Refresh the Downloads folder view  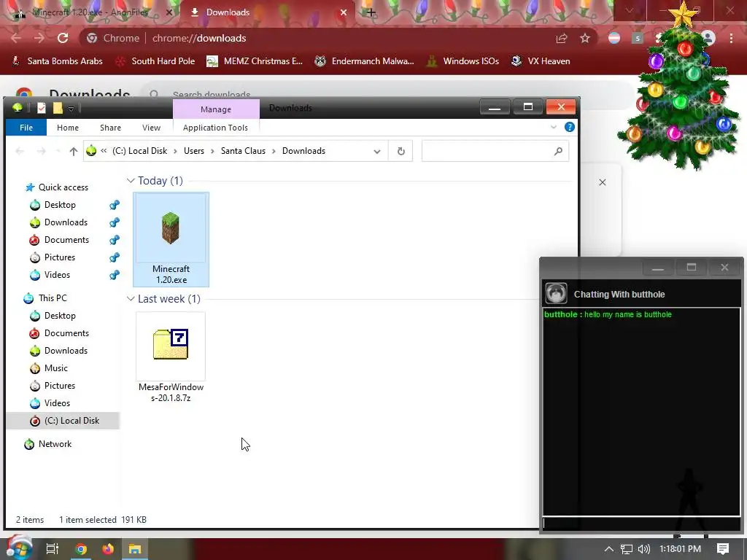(400, 152)
